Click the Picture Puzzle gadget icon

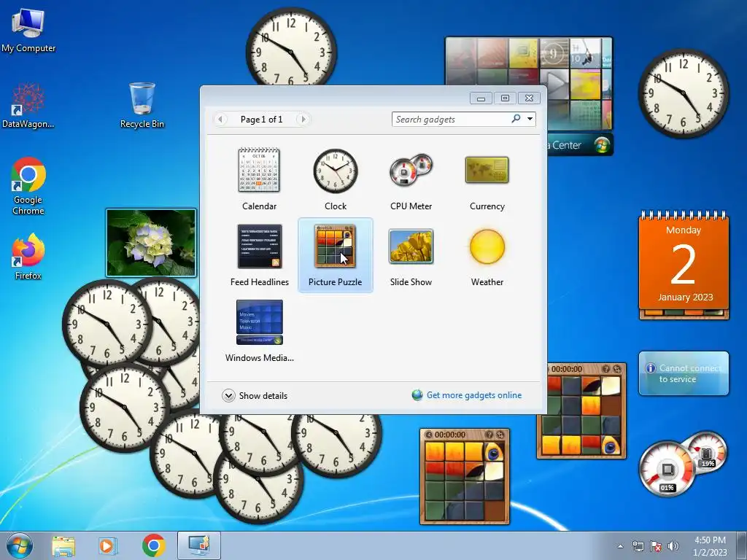click(x=335, y=246)
